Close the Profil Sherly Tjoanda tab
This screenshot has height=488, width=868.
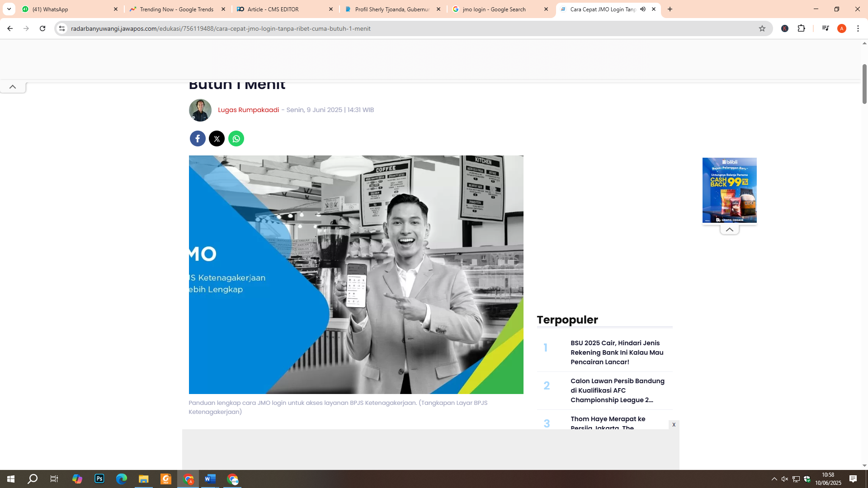(439, 9)
